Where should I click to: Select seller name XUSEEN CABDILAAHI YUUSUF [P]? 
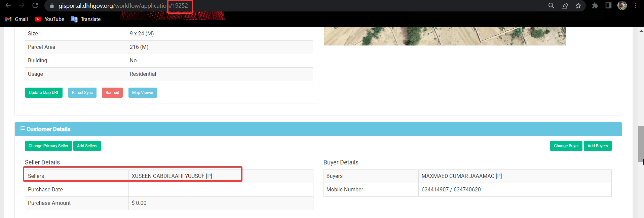[x=172, y=176]
